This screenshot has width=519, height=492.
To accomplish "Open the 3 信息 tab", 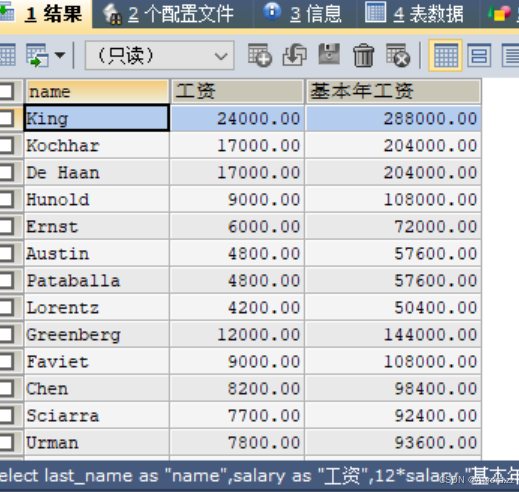I will tap(304, 14).
